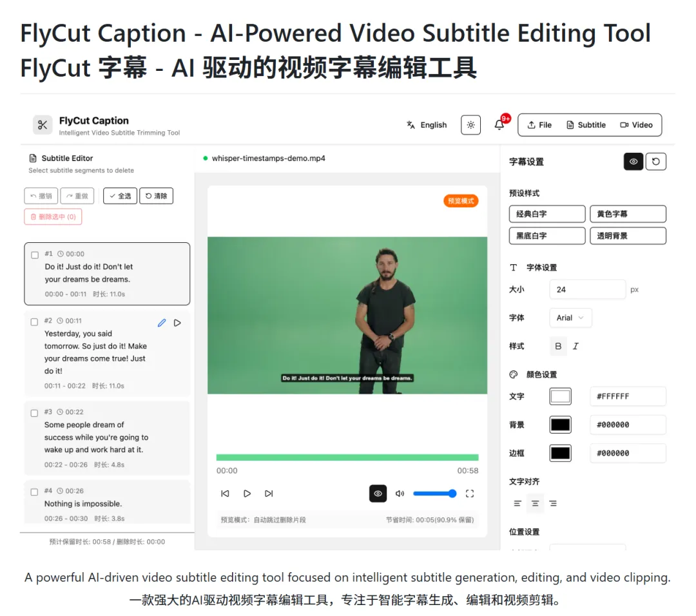The width and height of the screenshot is (696, 616).
Task: Adjust the blue volume slider
Action: click(x=434, y=494)
